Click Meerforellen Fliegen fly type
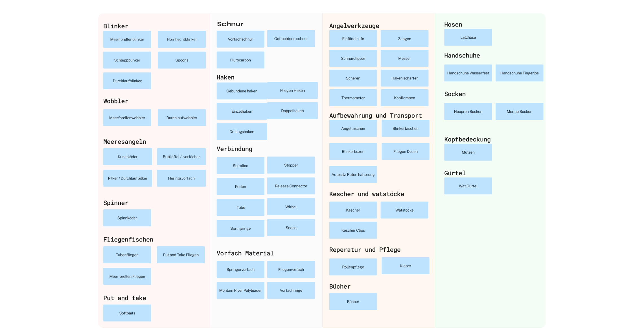The height and width of the screenshot is (328, 644). click(127, 276)
